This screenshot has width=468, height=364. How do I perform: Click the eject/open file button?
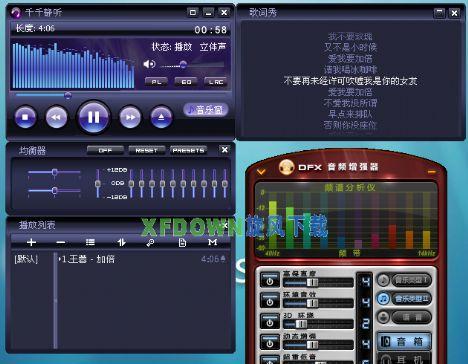click(x=161, y=117)
